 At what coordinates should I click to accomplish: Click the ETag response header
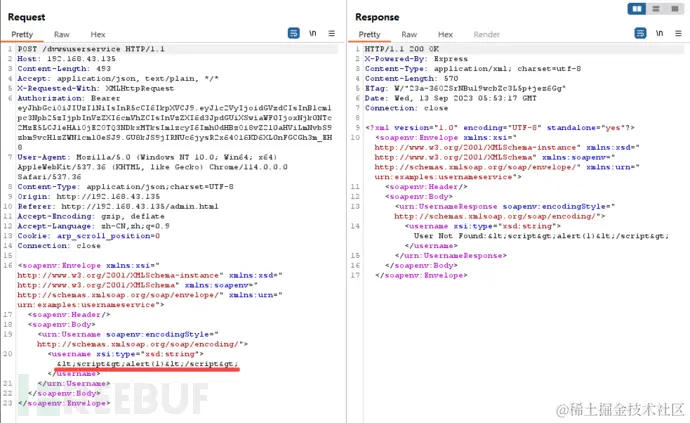point(465,88)
